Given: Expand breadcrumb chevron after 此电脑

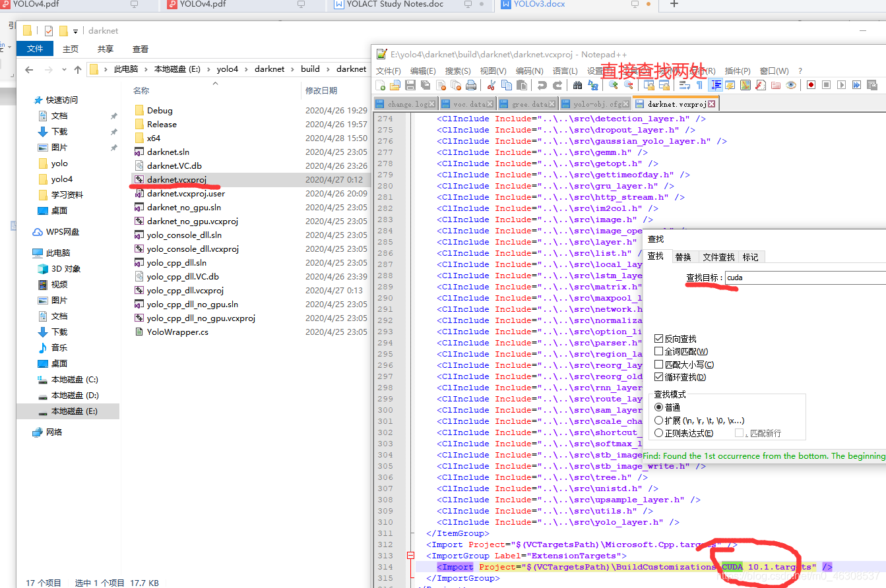Looking at the screenshot, I should tap(146, 69).
